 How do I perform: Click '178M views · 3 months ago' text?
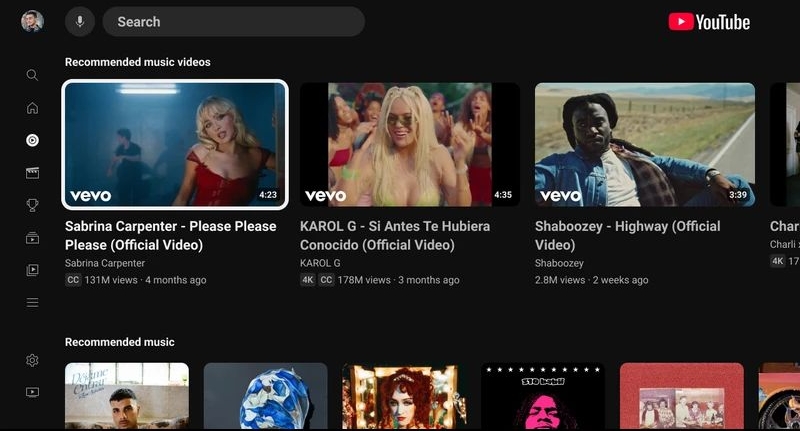click(398, 280)
